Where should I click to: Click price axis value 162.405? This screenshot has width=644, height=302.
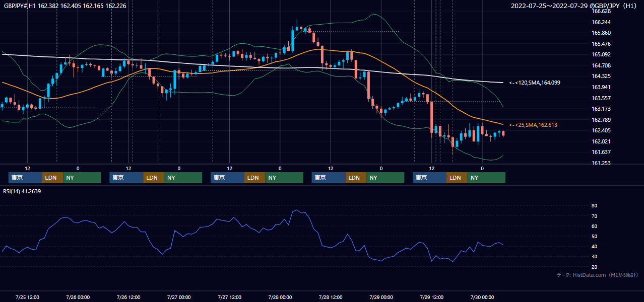pos(601,130)
